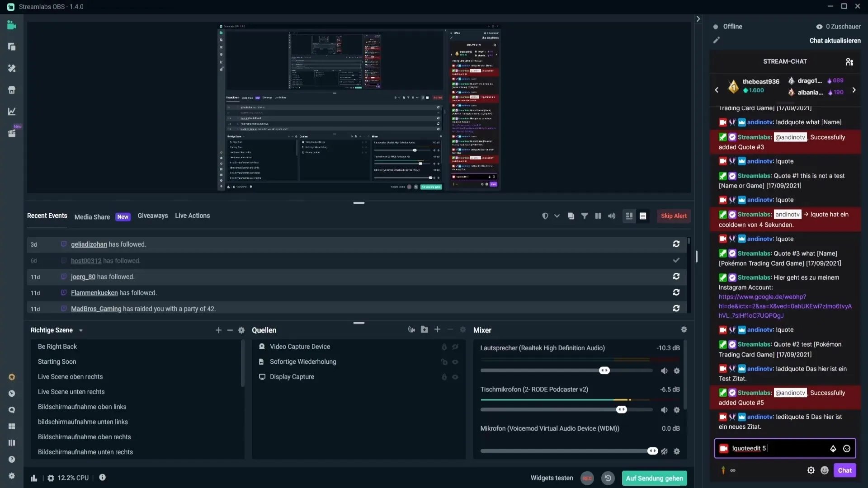Click Chat aktualisieren link
868x488 pixels.
point(835,41)
